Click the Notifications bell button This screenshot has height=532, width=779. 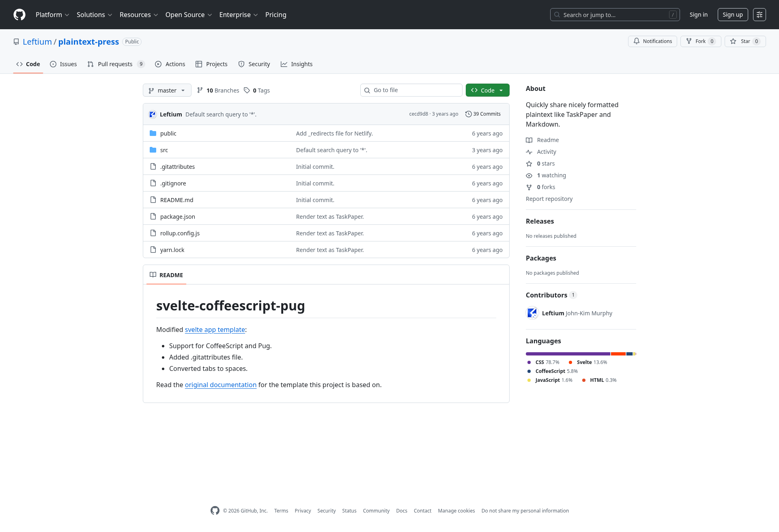point(652,41)
